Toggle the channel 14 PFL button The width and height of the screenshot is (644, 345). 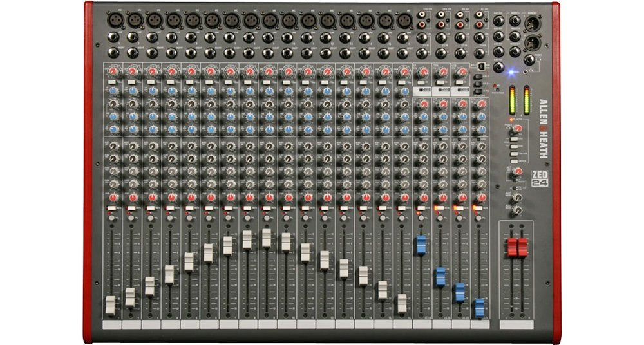point(363,218)
